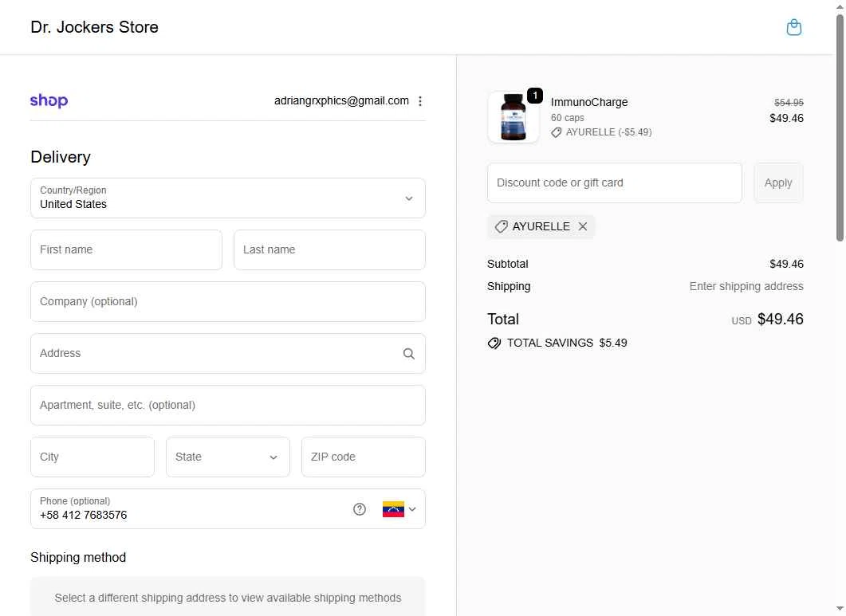Click the AYURELLE (-$5.49) line discount text
The image size is (846, 616).
point(608,132)
